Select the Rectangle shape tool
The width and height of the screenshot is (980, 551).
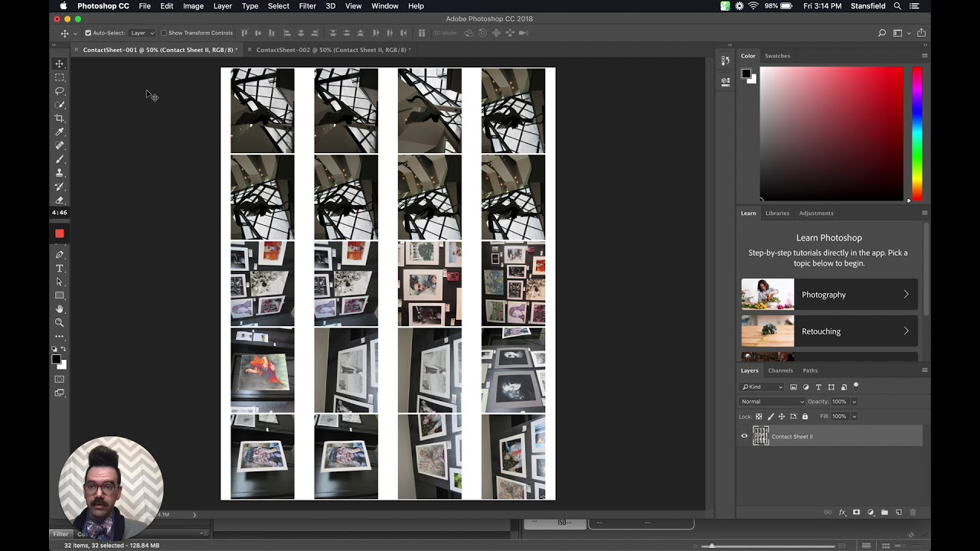click(x=59, y=295)
